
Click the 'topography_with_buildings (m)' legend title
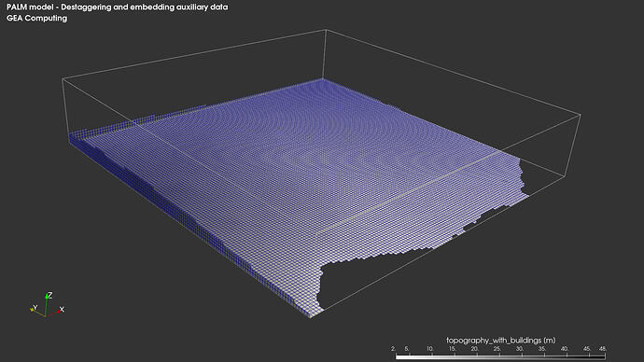pyautogui.click(x=500, y=341)
